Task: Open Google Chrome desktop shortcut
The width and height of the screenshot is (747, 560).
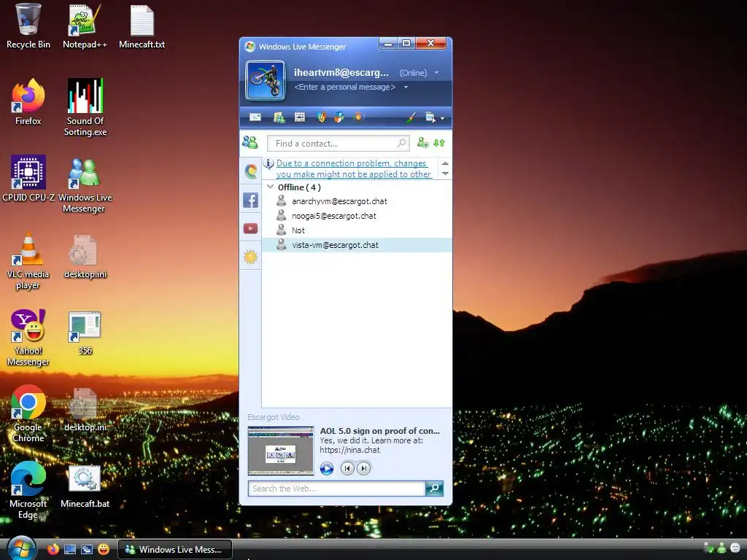Action: [x=28, y=414]
